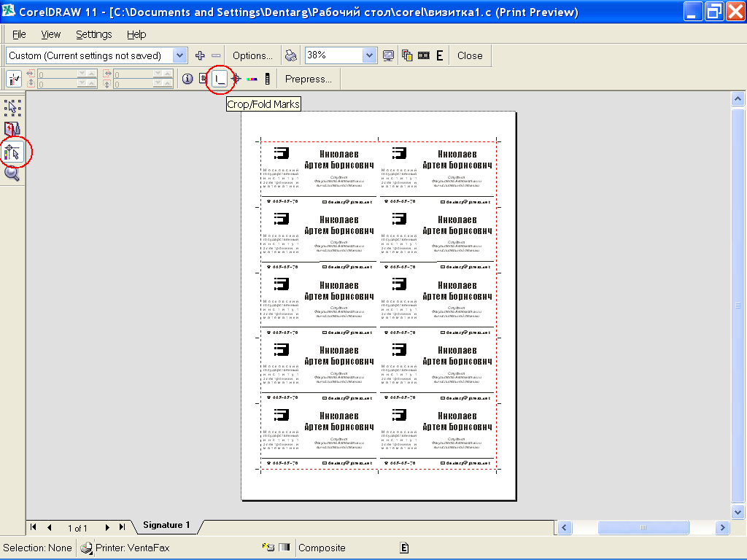This screenshot has width=747, height=560.
Task: Click the business card page preview
Action: click(379, 306)
